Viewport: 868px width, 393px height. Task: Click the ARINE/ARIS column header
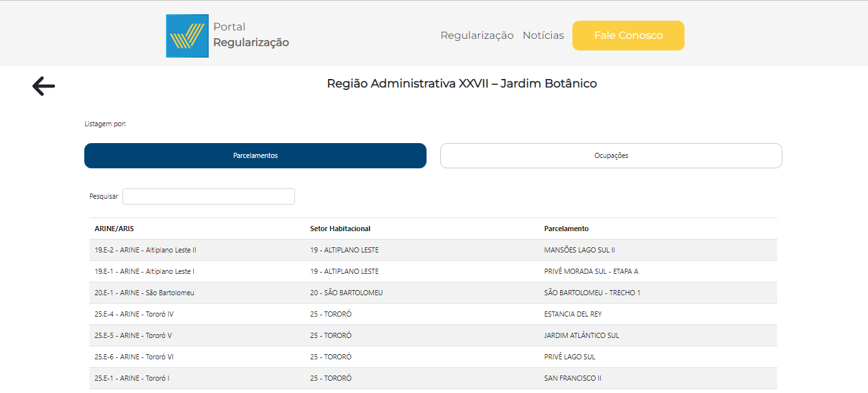click(x=114, y=229)
